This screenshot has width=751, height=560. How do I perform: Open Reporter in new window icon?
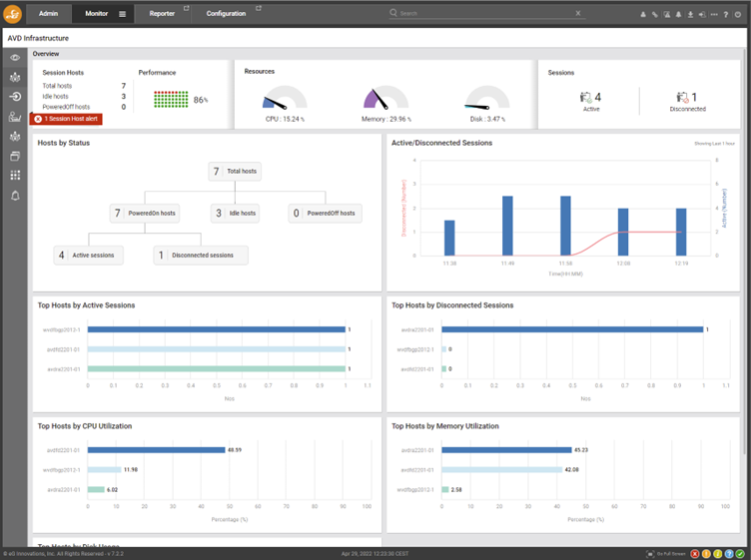pos(187,8)
